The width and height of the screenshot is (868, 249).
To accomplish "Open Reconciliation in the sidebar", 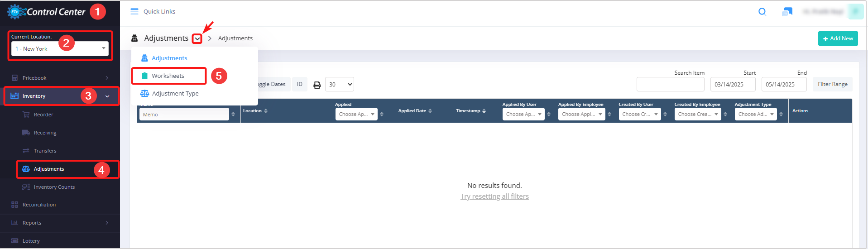I will pyautogui.click(x=39, y=205).
